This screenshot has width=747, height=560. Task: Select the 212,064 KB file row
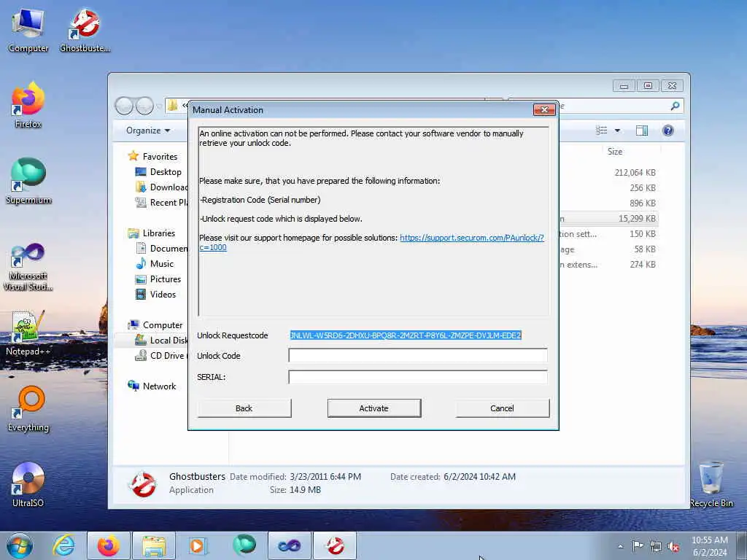click(x=609, y=172)
